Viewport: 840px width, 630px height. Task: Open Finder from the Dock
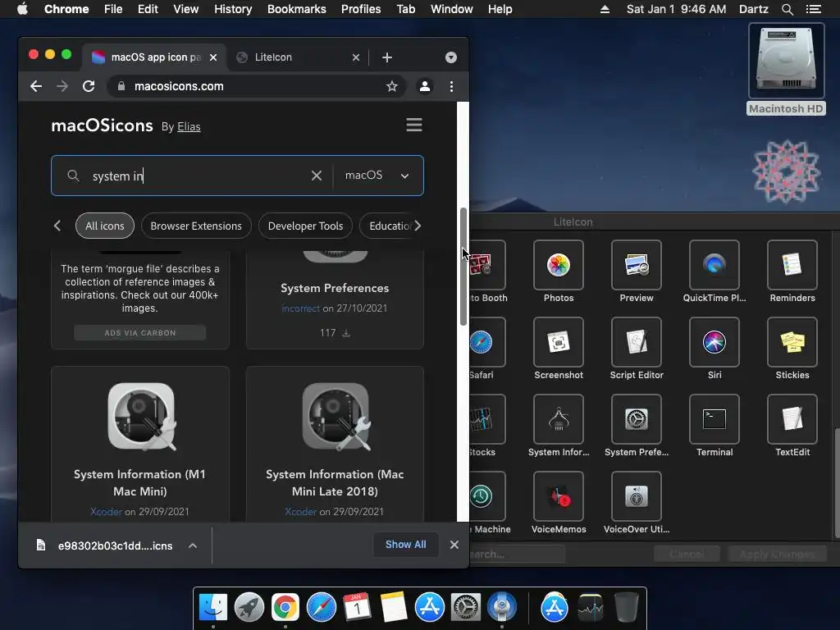pos(213,608)
